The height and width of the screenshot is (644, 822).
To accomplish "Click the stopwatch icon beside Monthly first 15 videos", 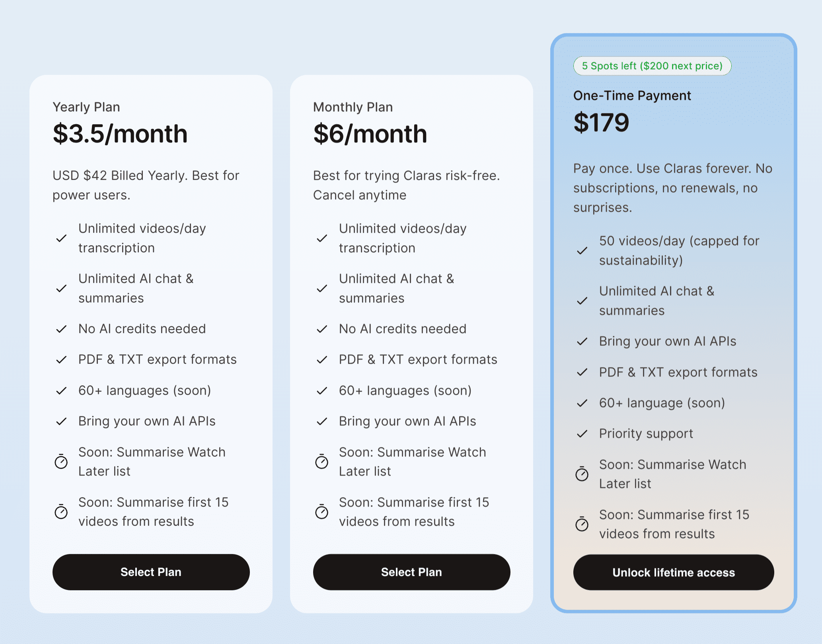I will click(x=321, y=512).
